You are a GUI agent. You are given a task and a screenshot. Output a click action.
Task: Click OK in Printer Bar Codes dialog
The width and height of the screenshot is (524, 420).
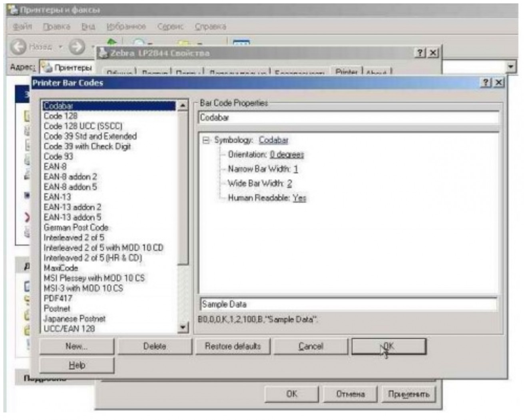coord(389,346)
